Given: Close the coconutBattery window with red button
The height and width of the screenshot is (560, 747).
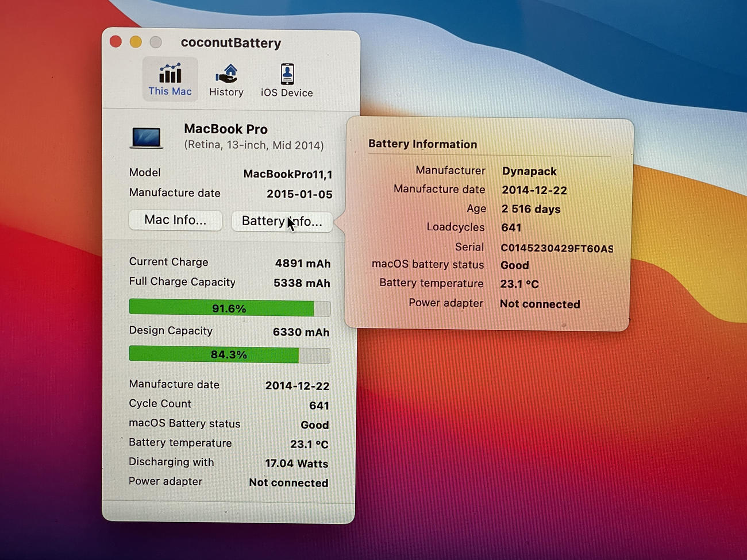Looking at the screenshot, I should [x=115, y=42].
